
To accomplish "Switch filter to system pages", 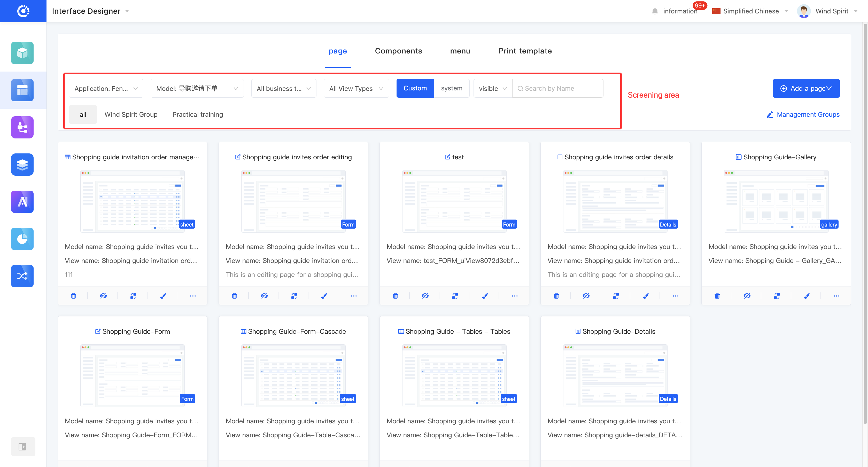I will 452,88.
